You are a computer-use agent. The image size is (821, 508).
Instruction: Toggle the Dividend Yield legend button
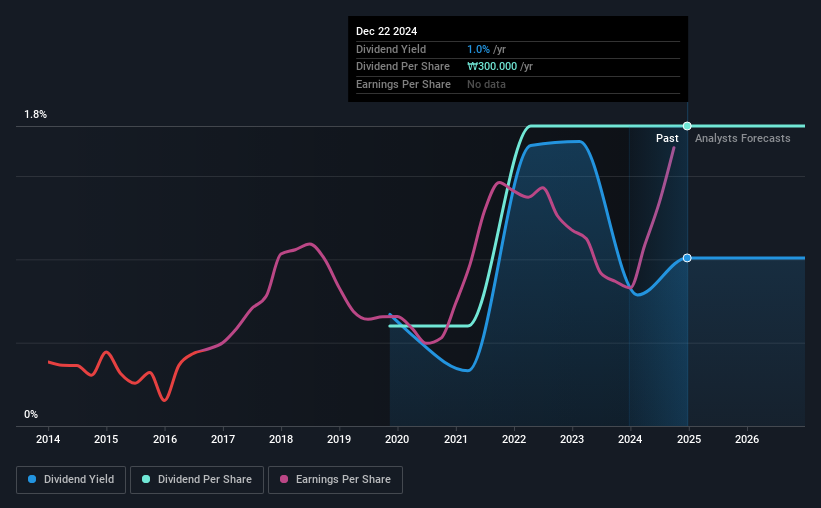[71, 480]
